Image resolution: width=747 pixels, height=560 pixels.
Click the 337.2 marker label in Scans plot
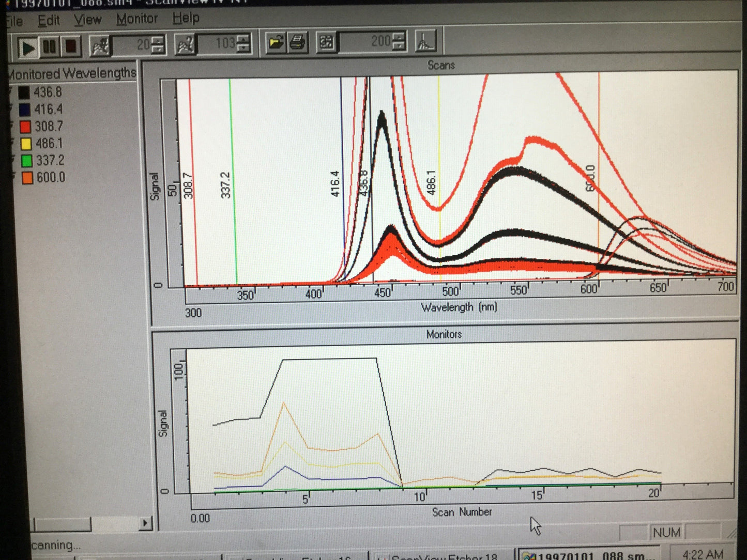coord(225,185)
